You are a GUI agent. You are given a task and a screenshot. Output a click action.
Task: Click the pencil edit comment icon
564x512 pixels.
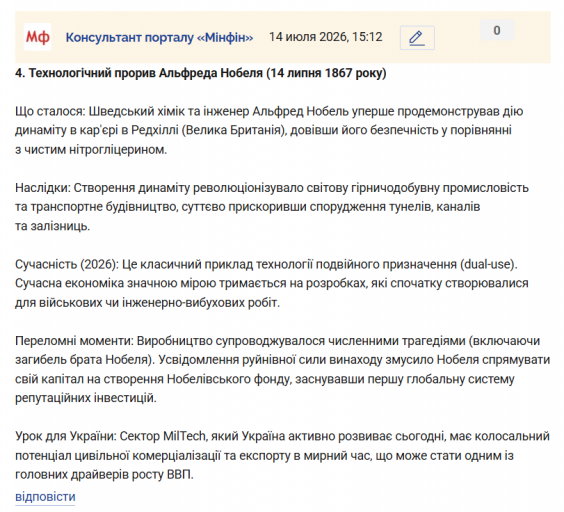tap(417, 38)
